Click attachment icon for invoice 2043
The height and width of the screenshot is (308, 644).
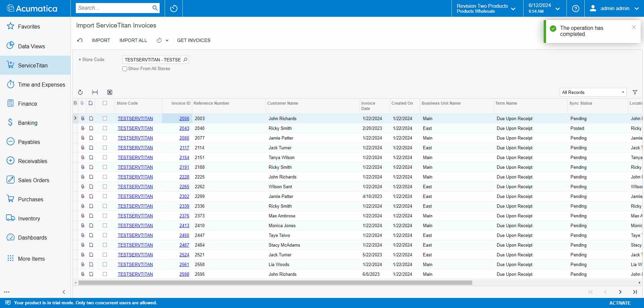pyautogui.click(x=83, y=128)
